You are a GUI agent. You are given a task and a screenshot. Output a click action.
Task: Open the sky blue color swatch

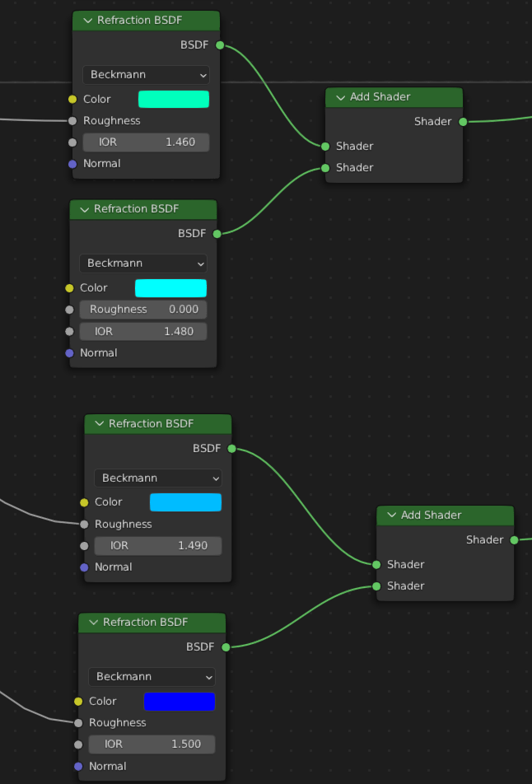pos(185,502)
